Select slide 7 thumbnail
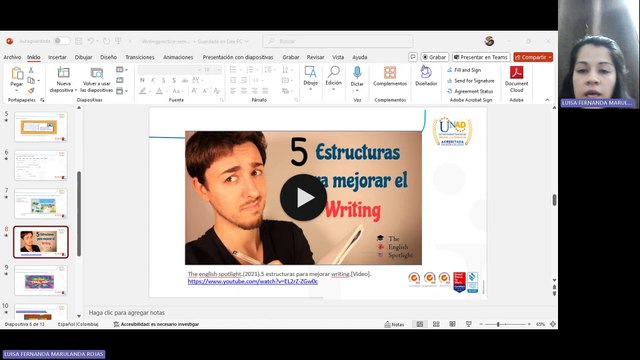The image size is (640, 360). coord(40,204)
